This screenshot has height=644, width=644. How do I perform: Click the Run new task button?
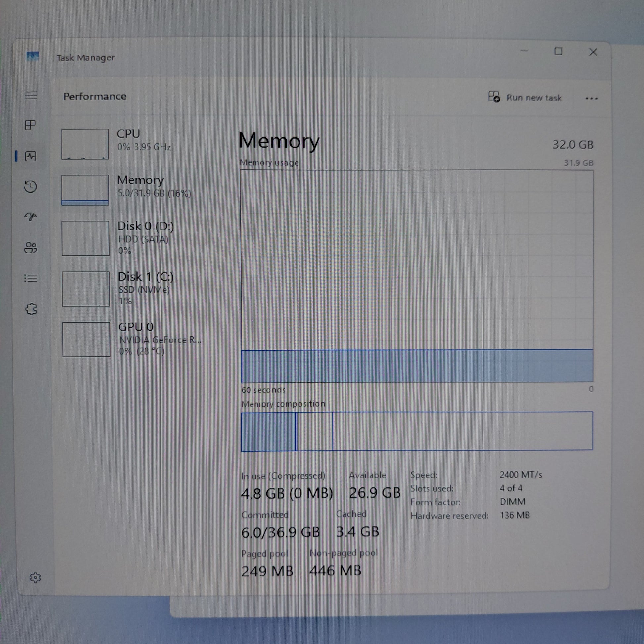[x=525, y=97]
